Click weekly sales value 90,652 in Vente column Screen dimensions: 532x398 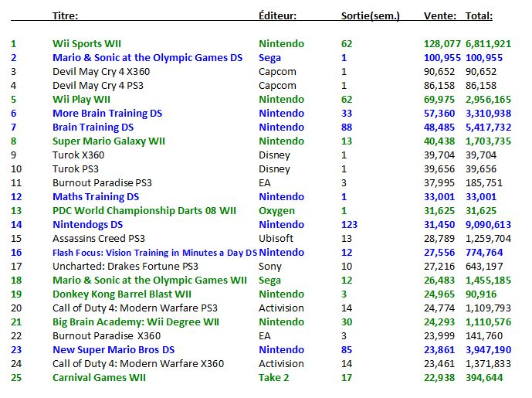point(439,72)
